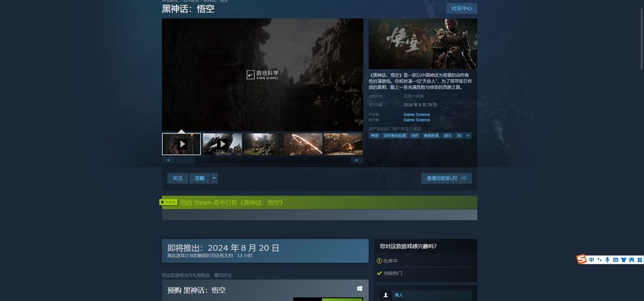Select the 3D tag

tap(459, 135)
